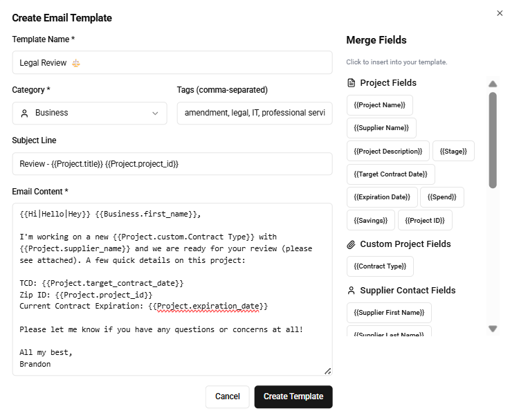Click the Custom Project Fields paperclip icon
This screenshot has height=420, width=510.
pyautogui.click(x=351, y=244)
